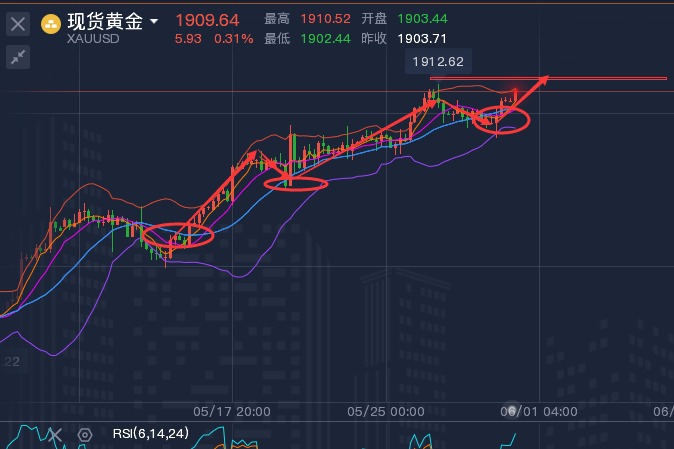Select the leftmost red ellipse annotation
This screenshot has width=674, height=449.
pyautogui.click(x=178, y=235)
